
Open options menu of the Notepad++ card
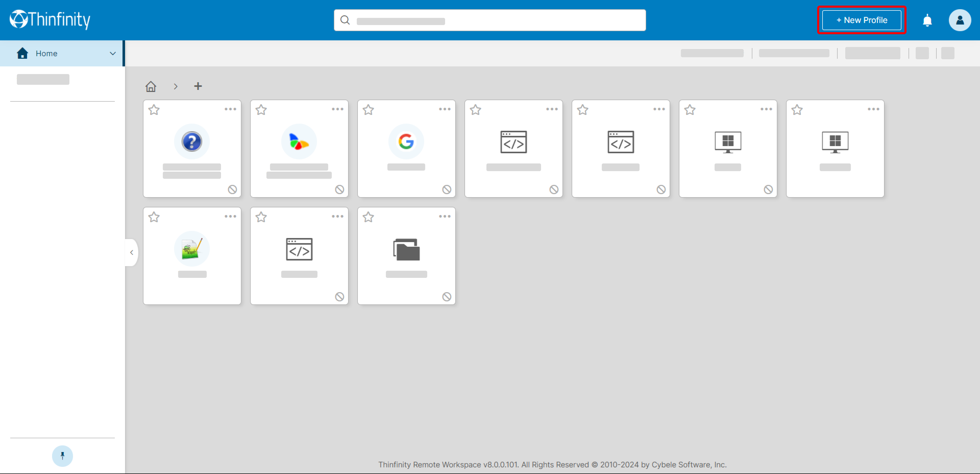point(230,217)
